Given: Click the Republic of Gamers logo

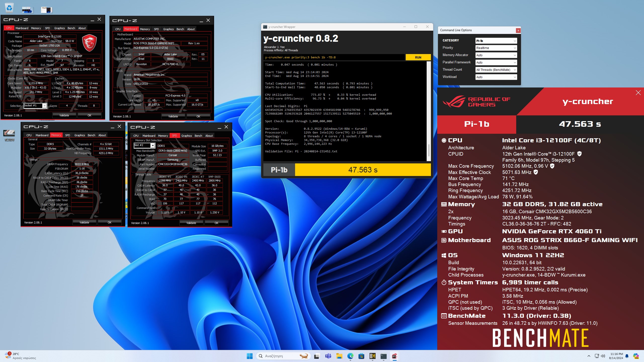Looking at the screenshot, I should coord(477,101).
